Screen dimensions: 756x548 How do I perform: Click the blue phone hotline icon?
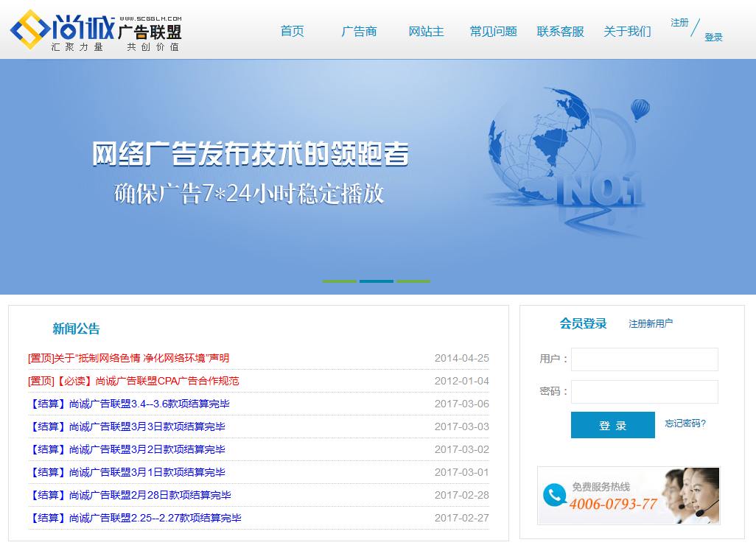554,494
